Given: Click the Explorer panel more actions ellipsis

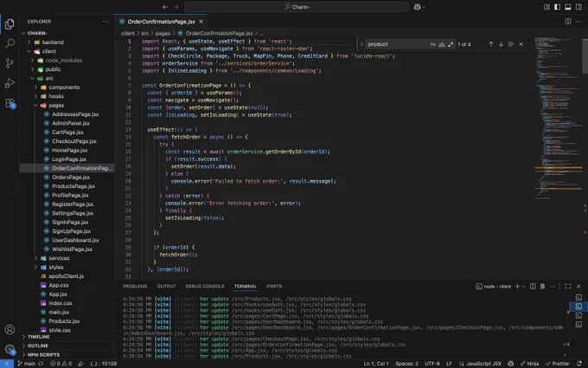Looking at the screenshot, I should [x=105, y=22].
